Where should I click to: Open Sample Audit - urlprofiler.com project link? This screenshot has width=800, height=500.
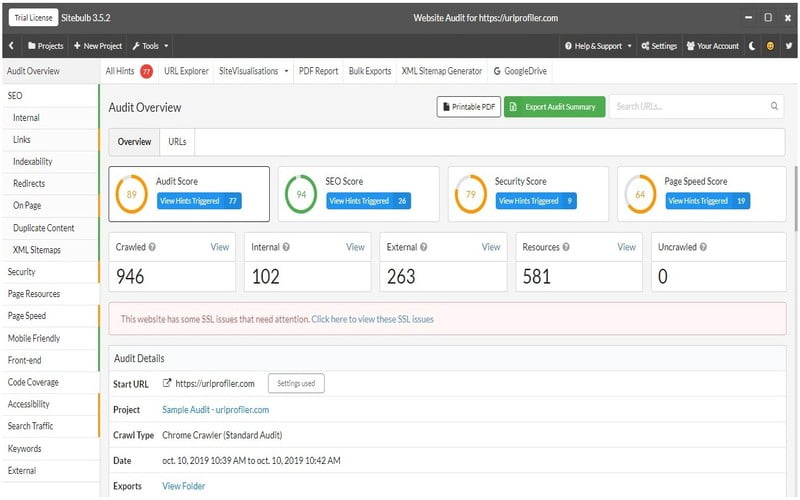coord(215,410)
